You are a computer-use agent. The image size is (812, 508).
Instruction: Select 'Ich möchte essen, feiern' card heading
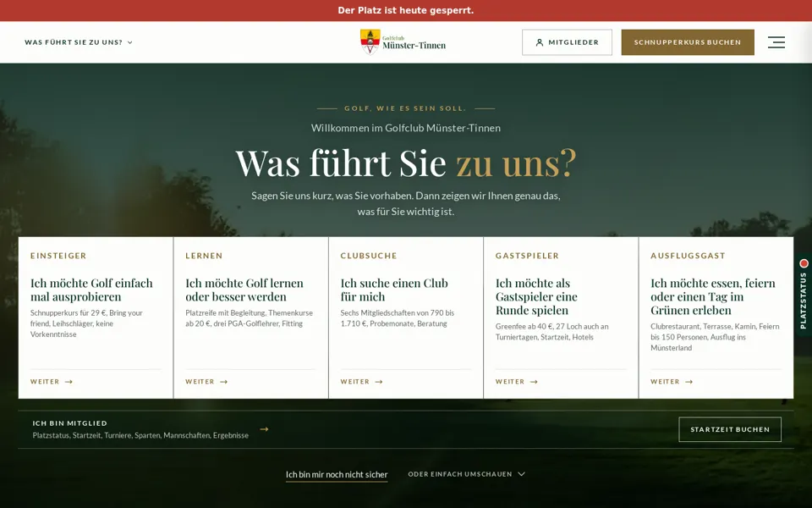pyautogui.click(x=713, y=296)
